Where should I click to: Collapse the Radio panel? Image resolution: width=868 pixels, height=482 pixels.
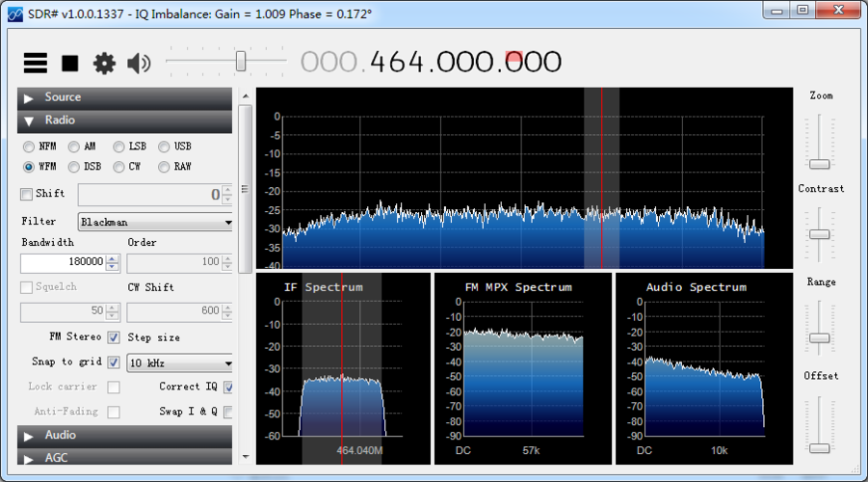pyautogui.click(x=124, y=120)
